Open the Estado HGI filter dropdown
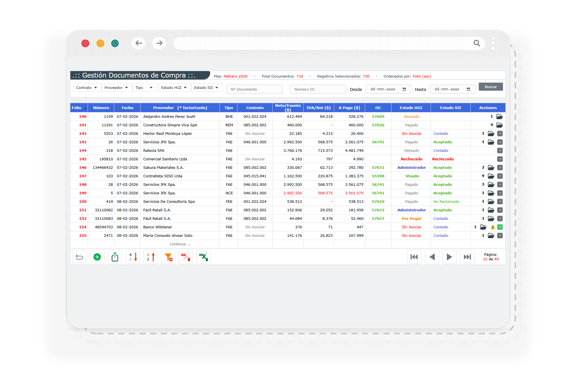The image size is (578, 392). (174, 88)
